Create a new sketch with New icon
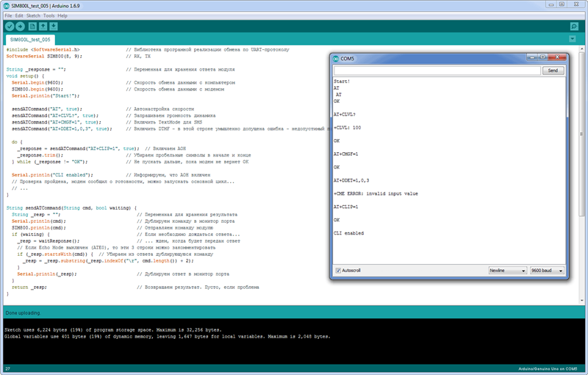Image resolution: width=588 pixels, height=375 pixels. pos(33,26)
